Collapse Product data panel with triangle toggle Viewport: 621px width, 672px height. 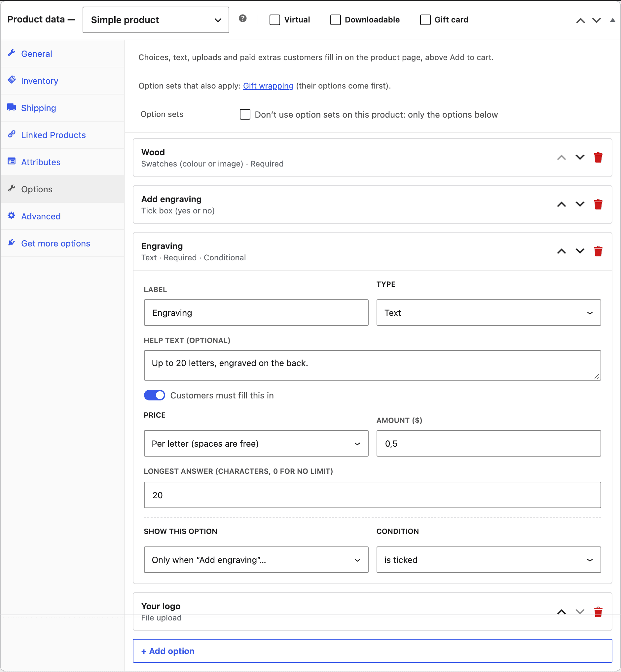point(612,20)
